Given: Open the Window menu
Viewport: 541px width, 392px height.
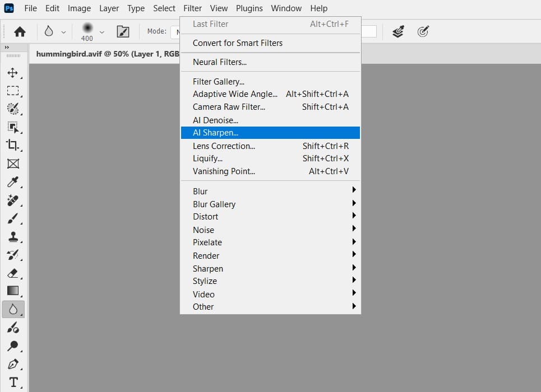Looking at the screenshot, I should click(286, 8).
